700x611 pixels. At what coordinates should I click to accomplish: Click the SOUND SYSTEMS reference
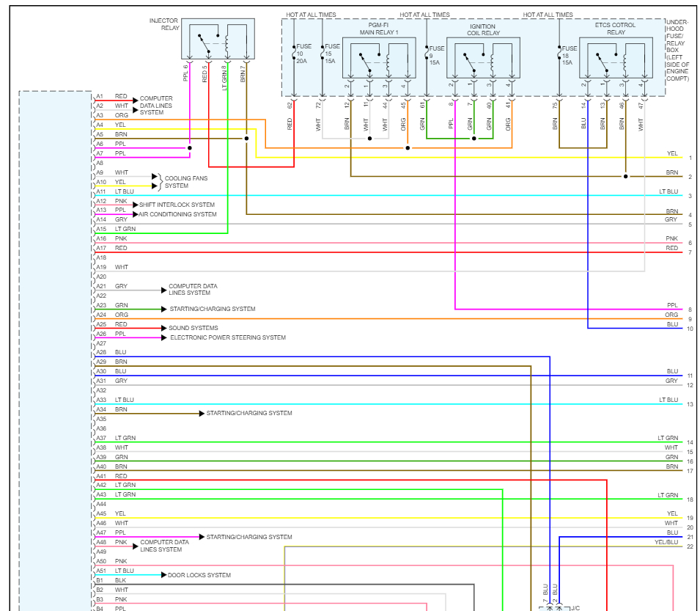[194, 328]
